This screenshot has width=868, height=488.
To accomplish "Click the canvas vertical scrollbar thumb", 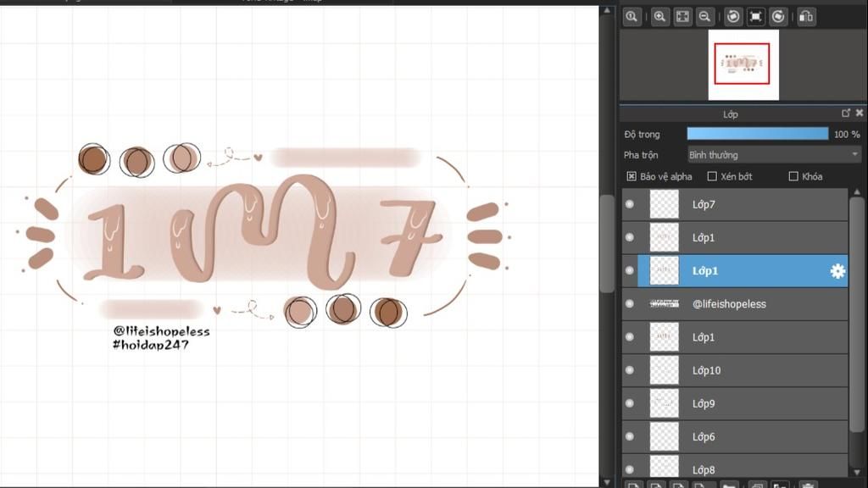I will point(607,243).
